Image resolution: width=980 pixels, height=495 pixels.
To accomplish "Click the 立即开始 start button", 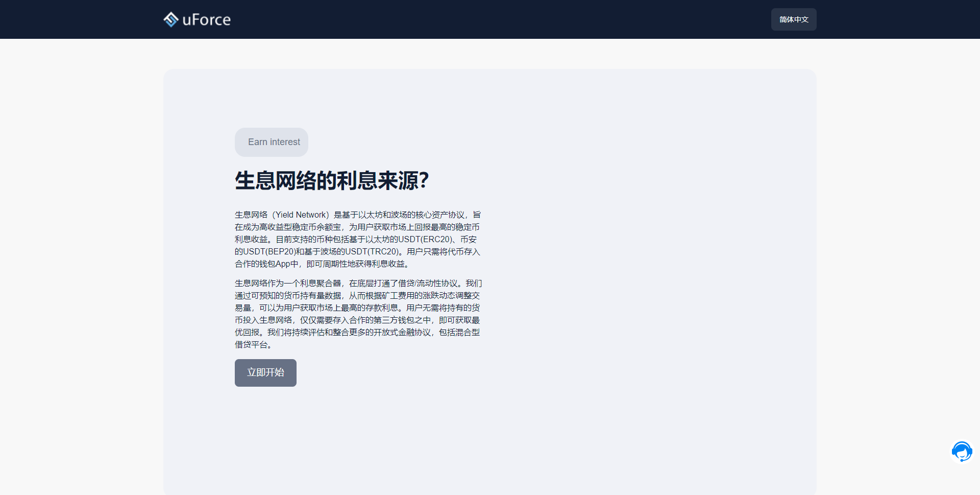I will point(265,373).
